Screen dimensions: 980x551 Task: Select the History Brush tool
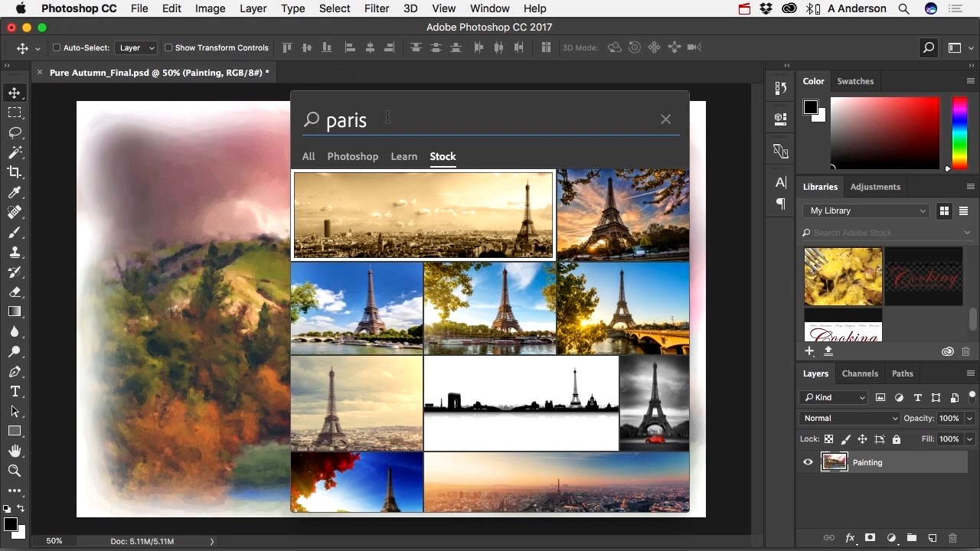click(x=15, y=272)
